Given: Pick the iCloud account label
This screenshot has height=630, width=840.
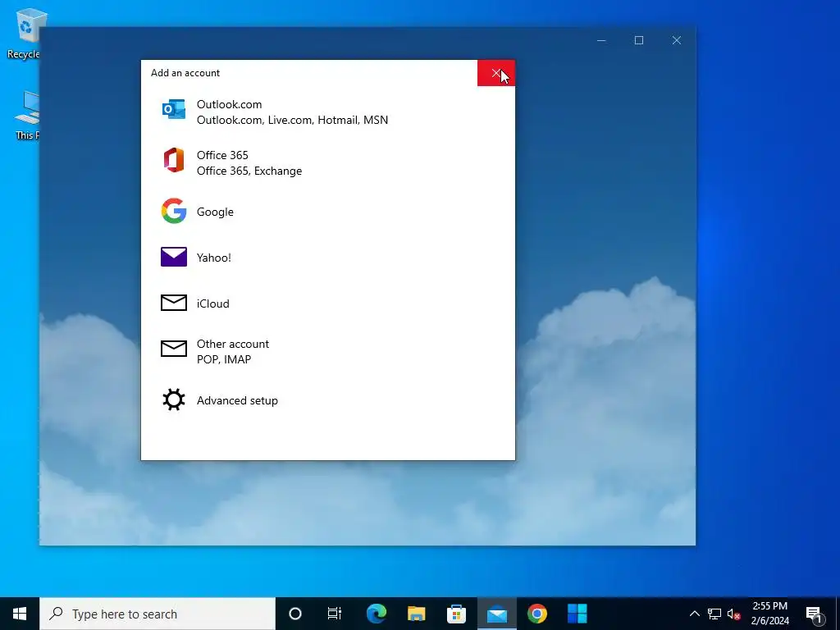Looking at the screenshot, I should tap(212, 304).
